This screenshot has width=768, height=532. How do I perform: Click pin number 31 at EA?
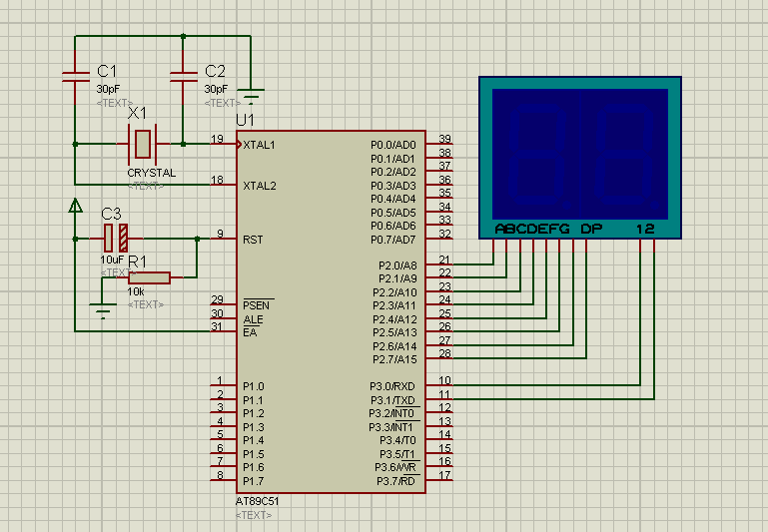(217, 326)
